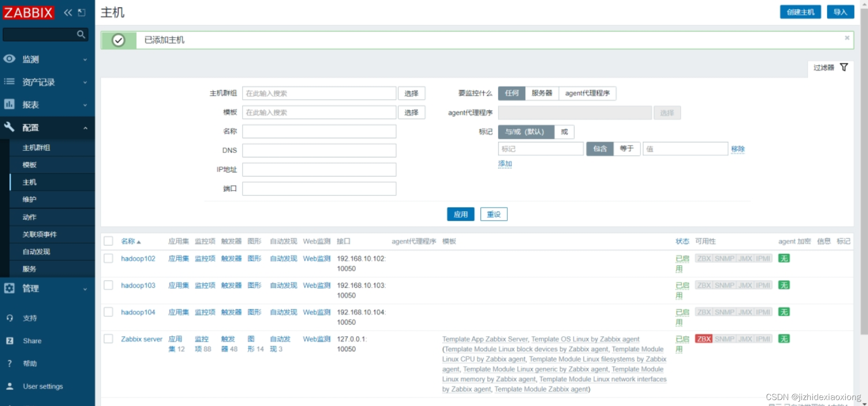Click the ZABBIX logo
The width and height of the screenshot is (868, 406).
click(x=28, y=12)
